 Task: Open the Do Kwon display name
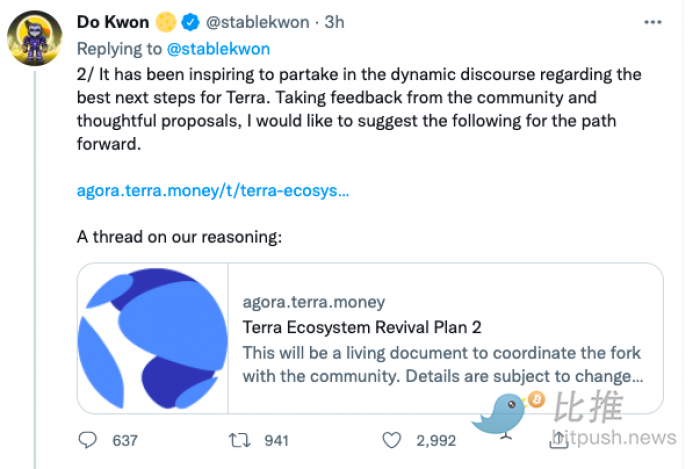(113, 22)
